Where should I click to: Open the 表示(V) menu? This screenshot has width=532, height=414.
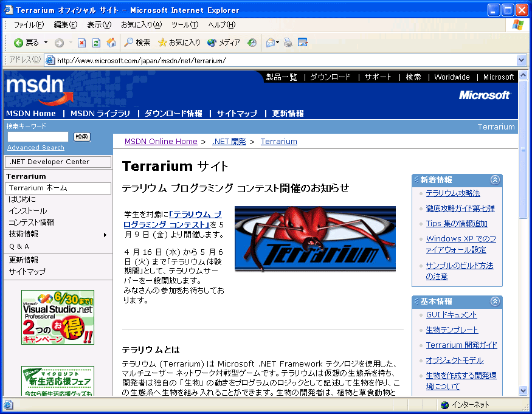click(99, 25)
